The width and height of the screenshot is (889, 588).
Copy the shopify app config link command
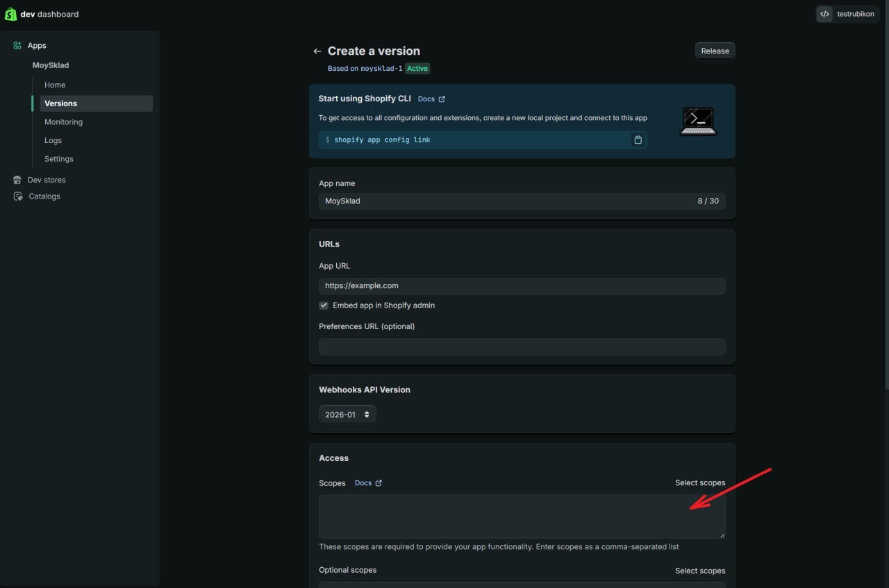click(638, 140)
